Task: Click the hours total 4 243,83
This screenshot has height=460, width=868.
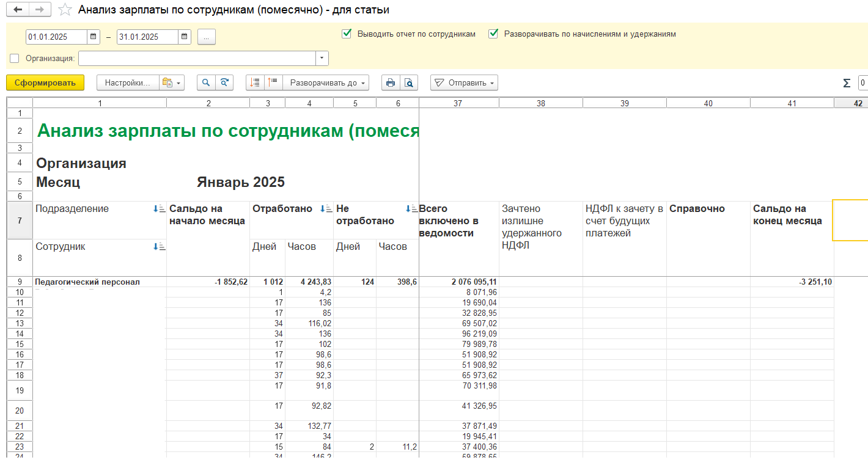Action: click(x=316, y=282)
